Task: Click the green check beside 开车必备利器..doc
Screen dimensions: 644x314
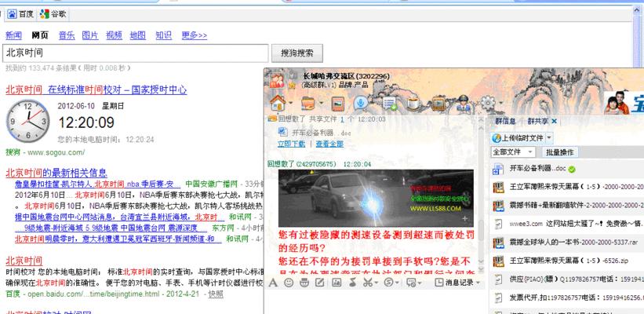Action: 572,169
